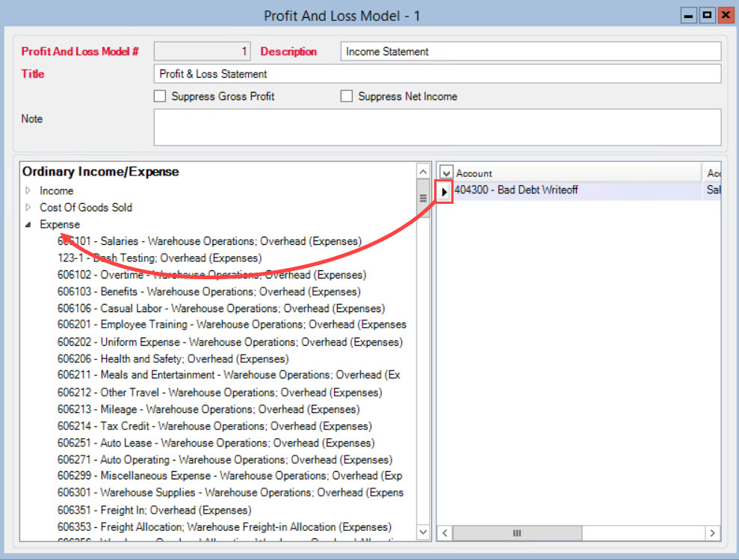Select the Account column header
739x560 pixels.
(x=578, y=172)
